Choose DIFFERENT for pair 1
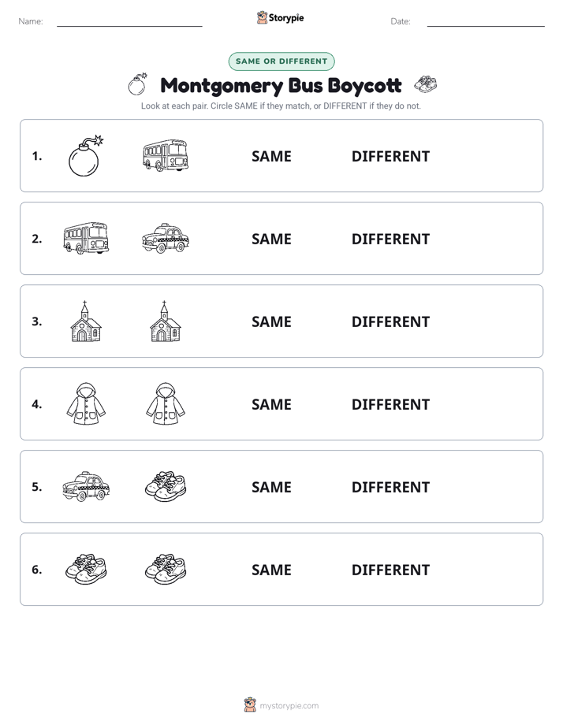This screenshot has height=728, width=563. click(x=390, y=157)
